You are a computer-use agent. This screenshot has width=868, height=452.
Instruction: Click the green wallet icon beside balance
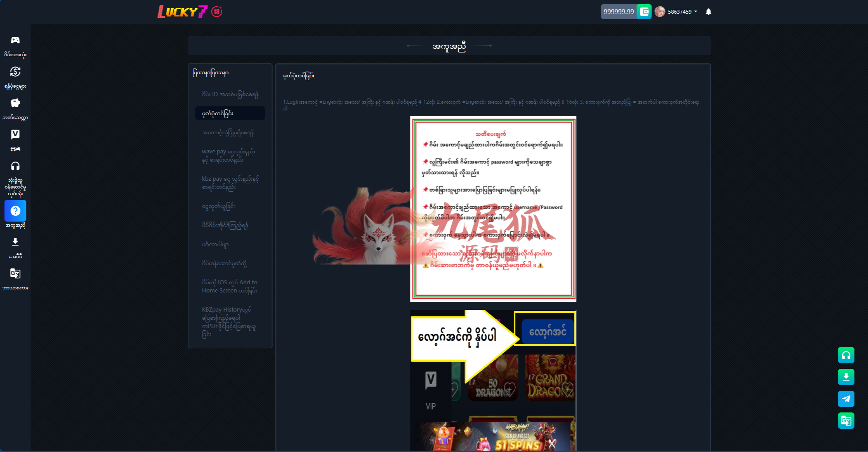click(644, 12)
